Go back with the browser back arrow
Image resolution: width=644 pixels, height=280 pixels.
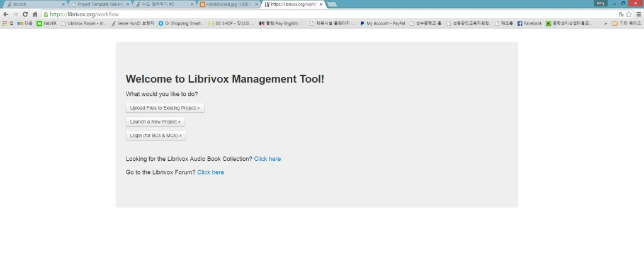pyautogui.click(x=5, y=14)
